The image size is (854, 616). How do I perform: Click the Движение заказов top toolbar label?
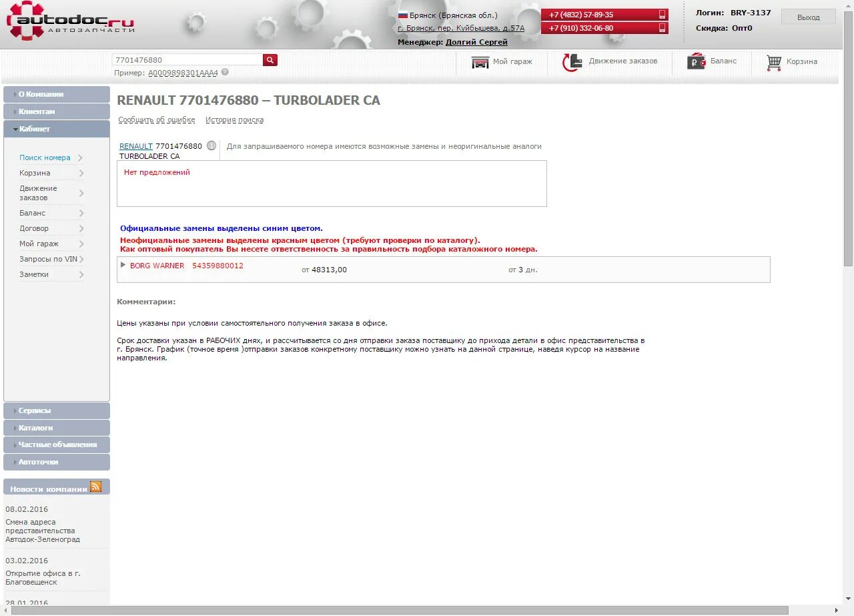click(x=623, y=61)
